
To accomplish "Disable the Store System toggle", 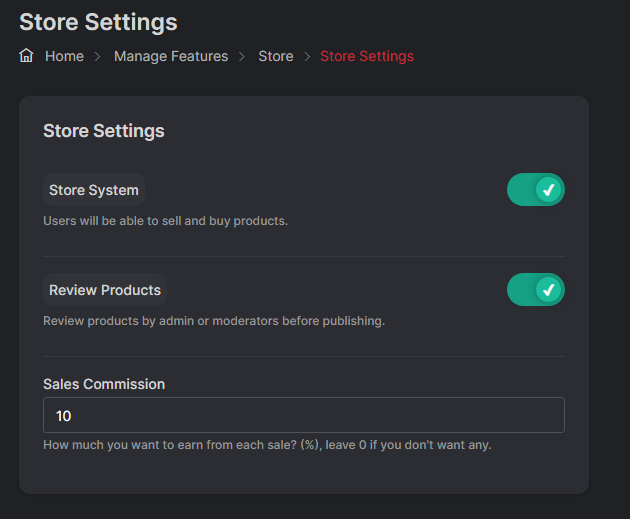I will tap(535, 190).
